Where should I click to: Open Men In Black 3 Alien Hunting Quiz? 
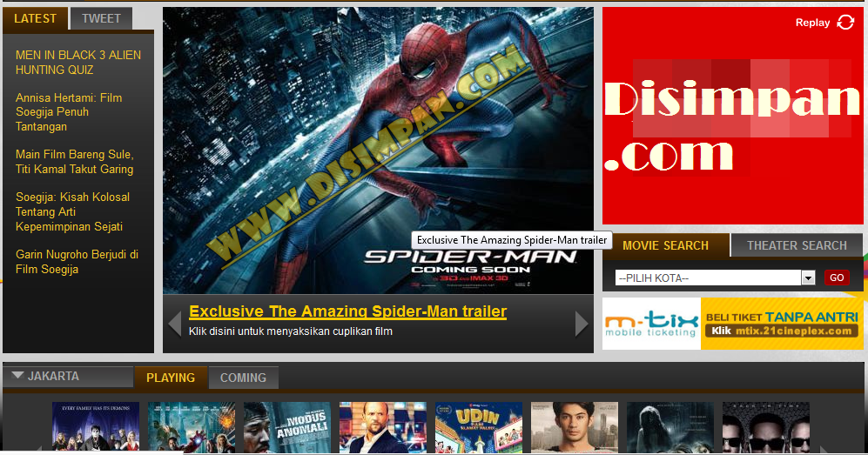pyautogui.click(x=78, y=63)
